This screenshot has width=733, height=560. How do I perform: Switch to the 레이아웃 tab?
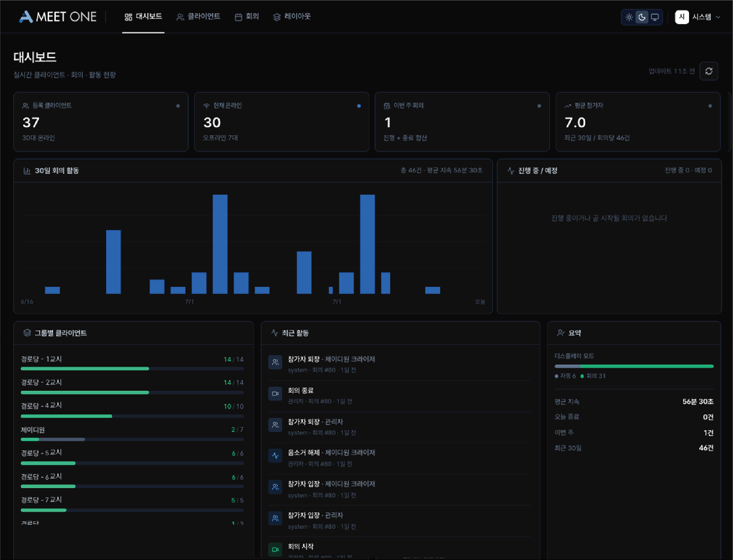point(292,17)
